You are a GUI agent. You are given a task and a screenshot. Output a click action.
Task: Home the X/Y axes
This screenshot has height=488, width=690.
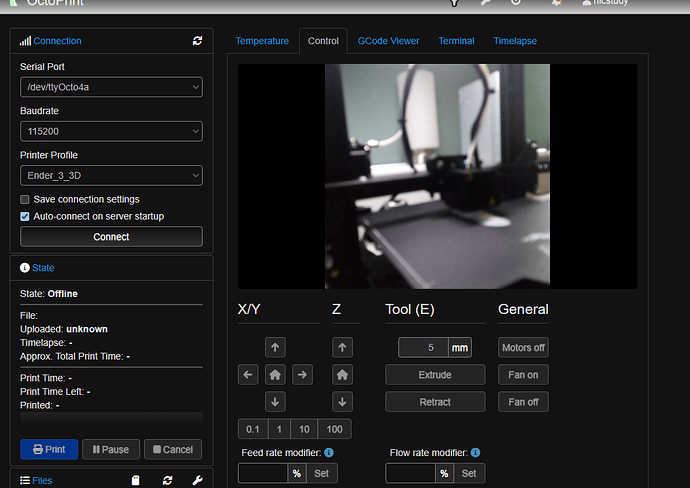point(275,375)
